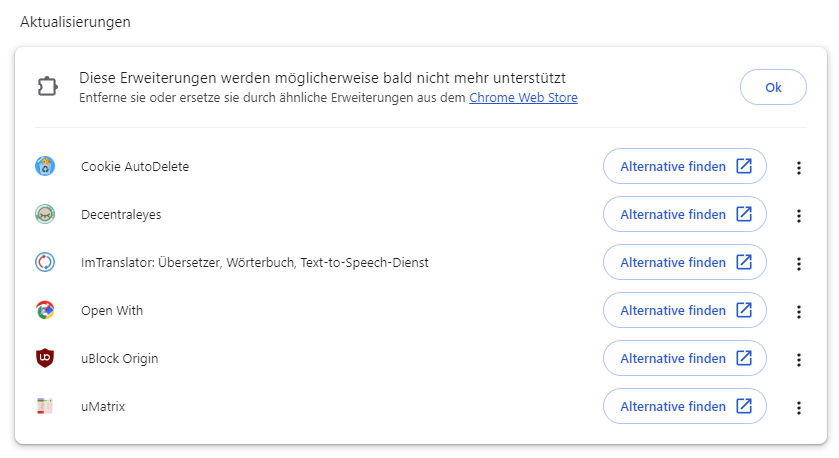Click the Open With extension icon
839x458 pixels.
pos(45,310)
